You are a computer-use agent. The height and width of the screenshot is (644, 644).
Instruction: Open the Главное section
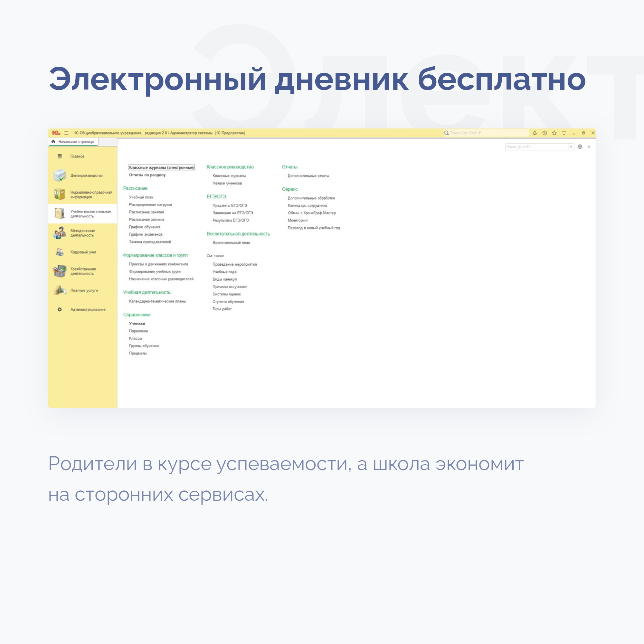(x=83, y=156)
